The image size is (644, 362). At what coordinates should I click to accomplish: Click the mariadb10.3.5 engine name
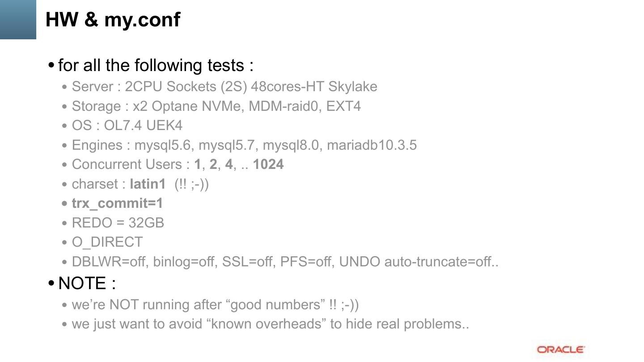point(372,145)
